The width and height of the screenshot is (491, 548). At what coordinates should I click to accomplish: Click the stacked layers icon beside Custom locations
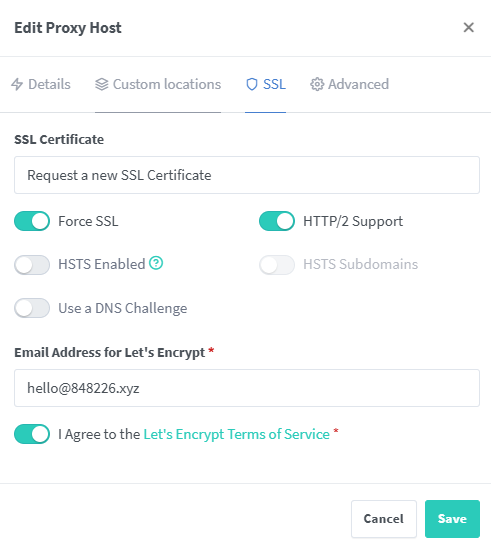pyautogui.click(x=102, y=84)
